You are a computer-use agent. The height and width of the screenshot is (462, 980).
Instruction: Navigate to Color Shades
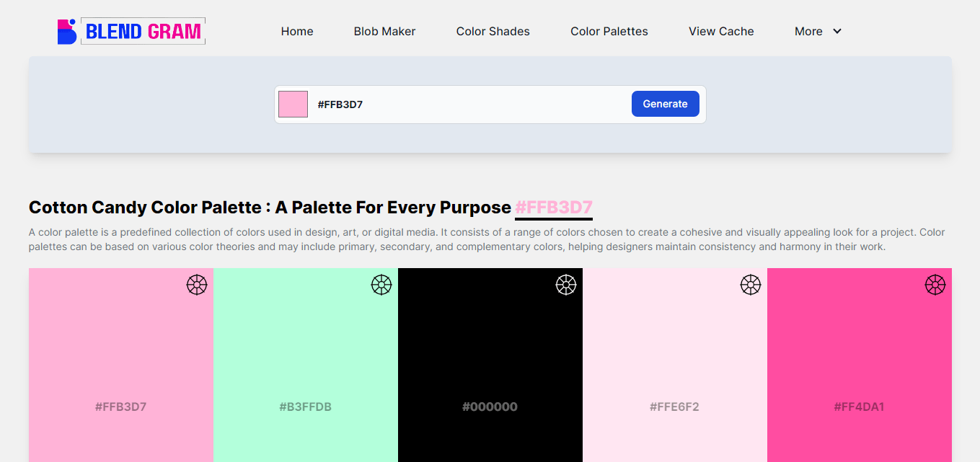tap(493, 31)
